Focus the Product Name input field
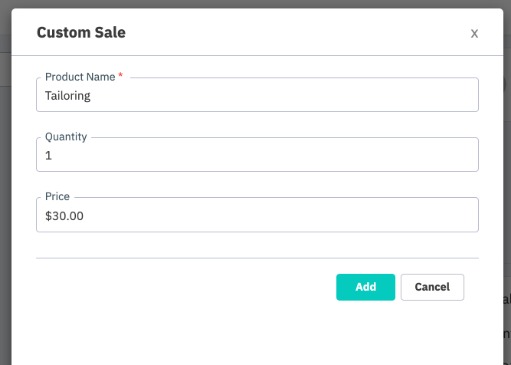The width and height of the screenshot is (511, 365). [x=257, y=95]
